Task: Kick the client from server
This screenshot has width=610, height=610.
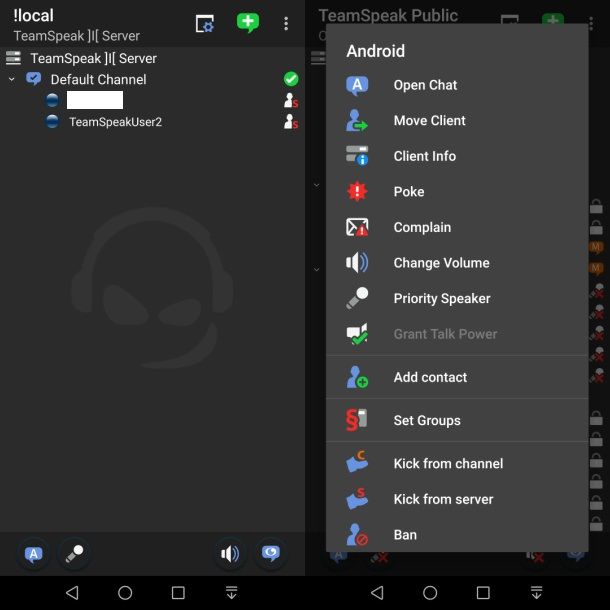Action: (457, 499)
